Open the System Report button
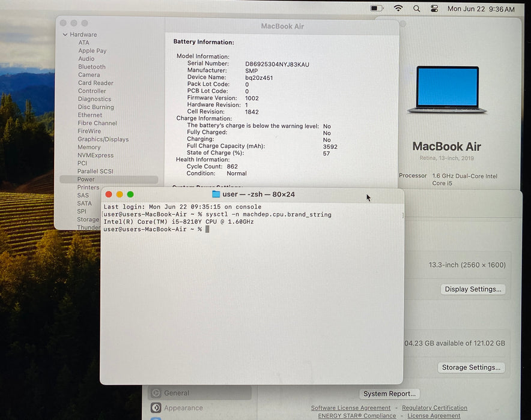Image resolution: width=531 pixels, height=420 pixels. [389, 394]
